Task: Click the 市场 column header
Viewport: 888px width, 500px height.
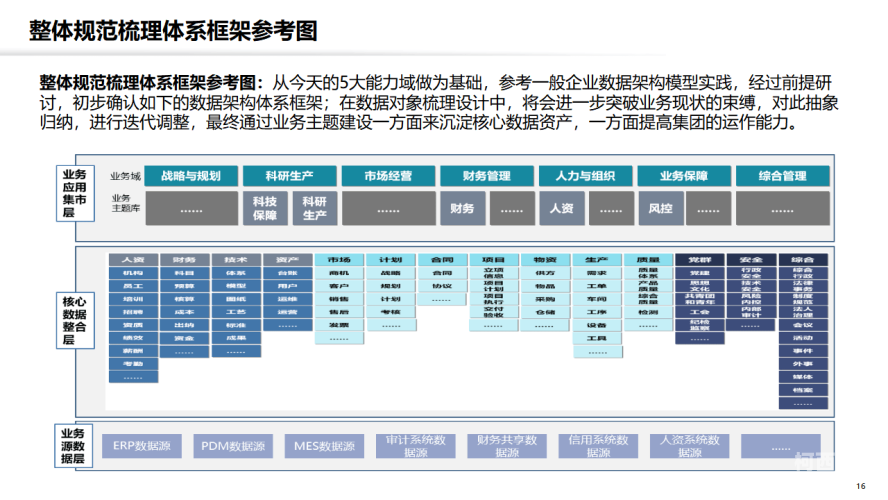Action: click(x=339, y=260)
